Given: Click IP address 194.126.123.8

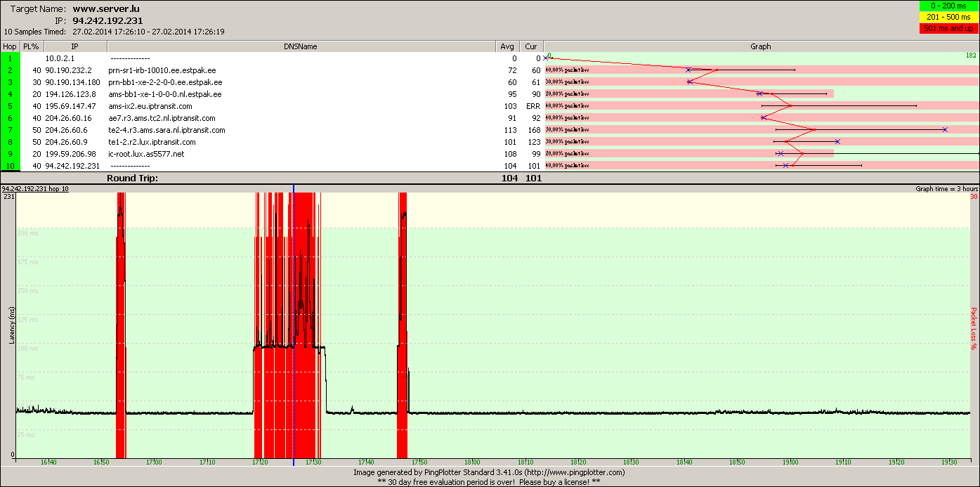Looking at the screenshot, I should 71,94.
